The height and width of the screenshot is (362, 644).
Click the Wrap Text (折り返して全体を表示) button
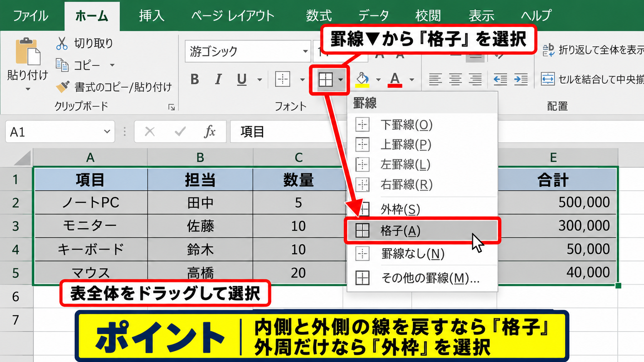[x=592, y=50]
